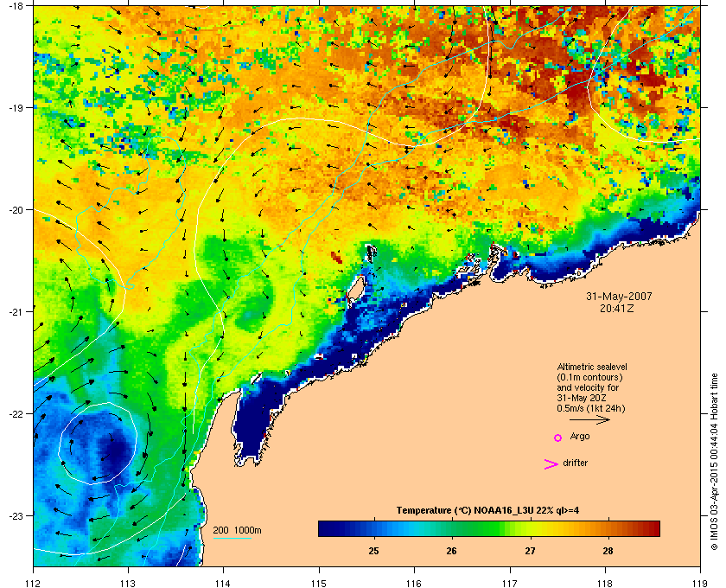Click the longitude axis label '117'

tap(510, 584)
